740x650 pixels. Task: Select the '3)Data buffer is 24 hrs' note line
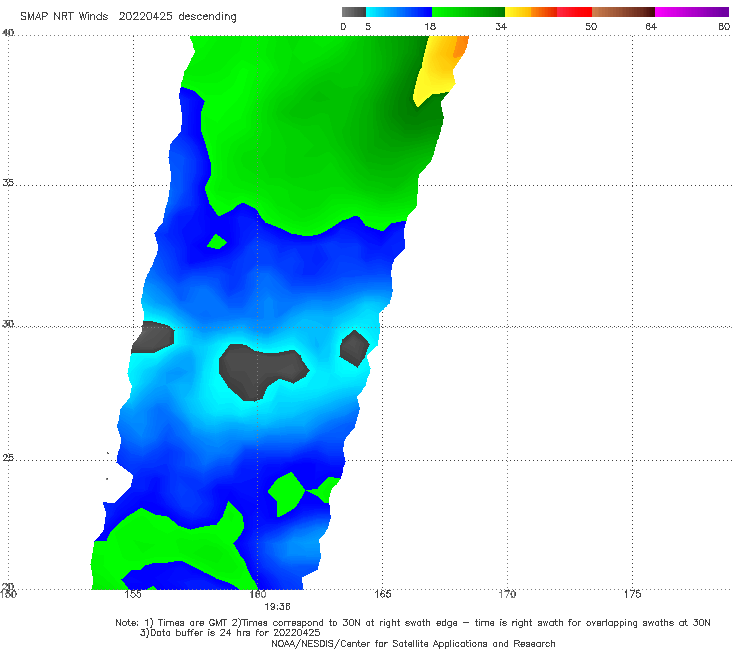230,633
